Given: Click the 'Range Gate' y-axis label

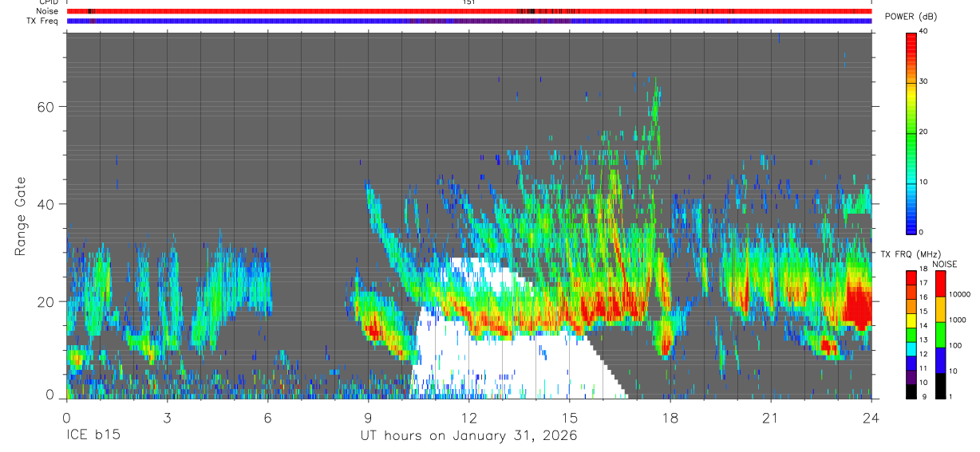Looking at the screenshot, I should click(x=19, y=215).
